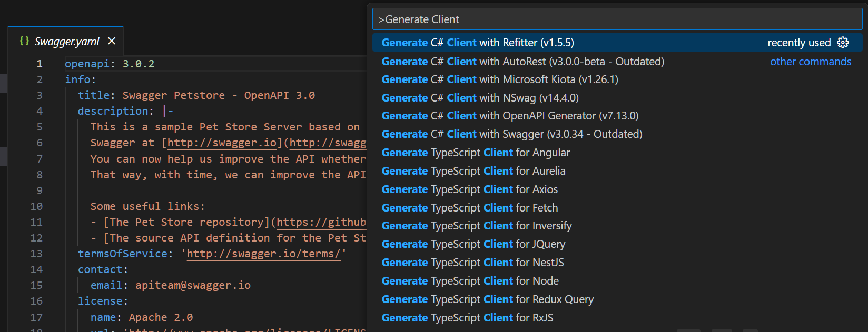Screen dimensions: 868x332
Task: Pick Generate C# Client with NSwag
Action: 617,98
